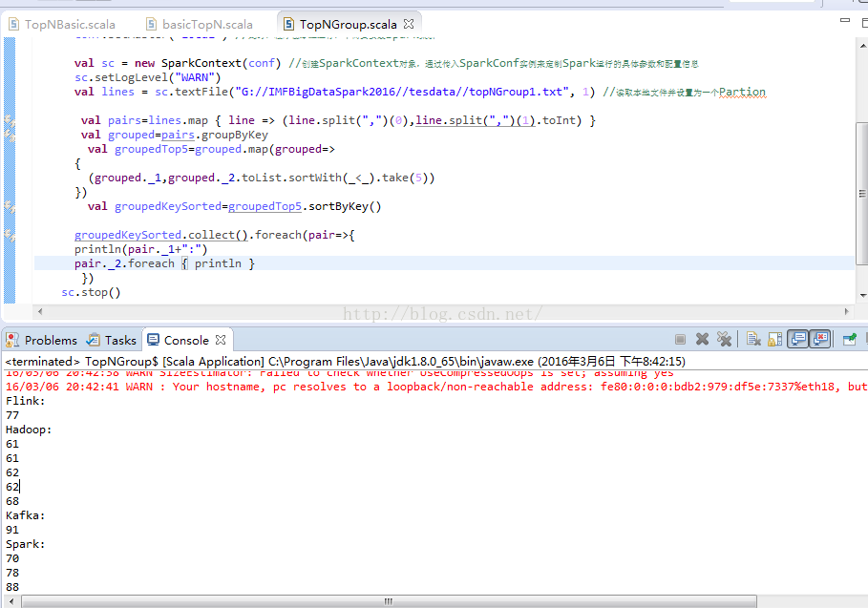Click the console horizontal scroll left arrow
This screenshot has height=608, width=868.
(x=11, y=600)
